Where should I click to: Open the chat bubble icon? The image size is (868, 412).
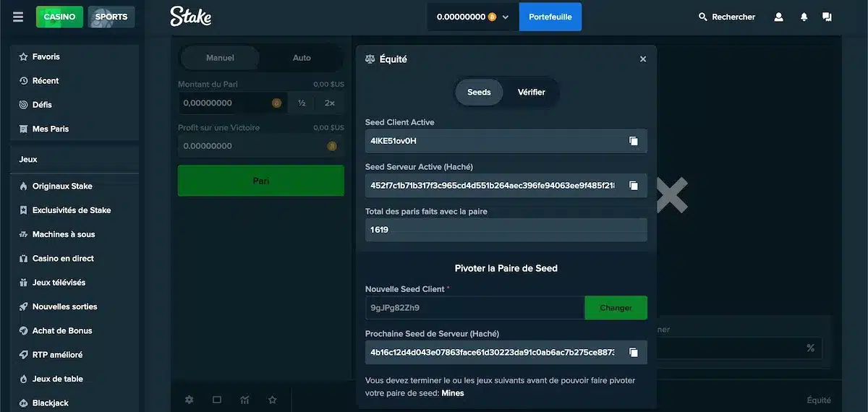tap(827, 17)
